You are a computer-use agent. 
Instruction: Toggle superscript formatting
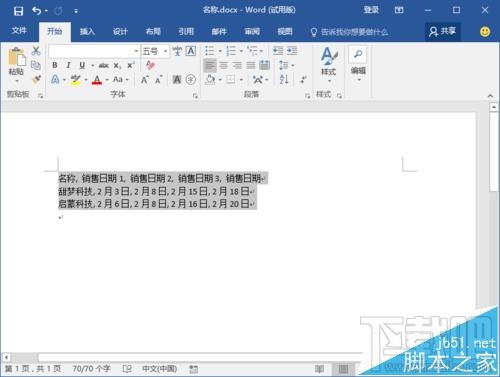pyautogui.click(x=131, y=65)
